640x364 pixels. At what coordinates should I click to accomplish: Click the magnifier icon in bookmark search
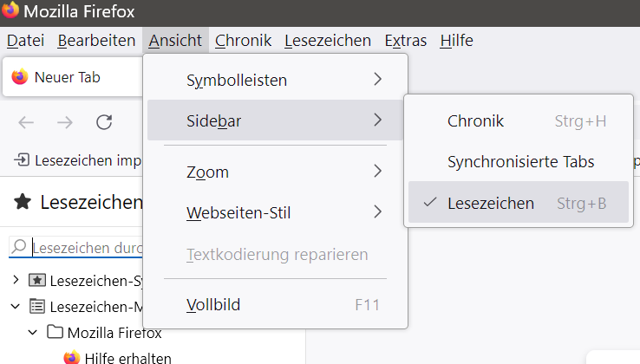[x=19, y=248]
